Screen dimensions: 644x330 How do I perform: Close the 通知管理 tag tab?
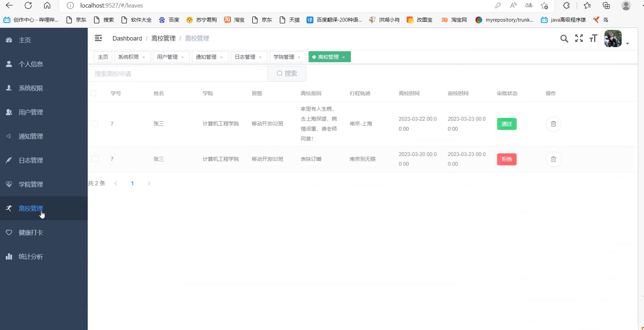(222, 57)
